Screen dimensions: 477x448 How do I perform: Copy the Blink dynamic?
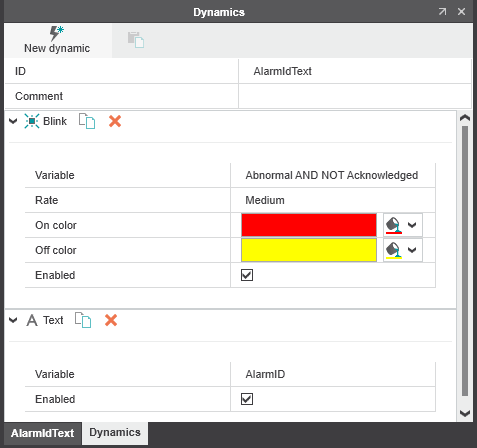[87, 121]
